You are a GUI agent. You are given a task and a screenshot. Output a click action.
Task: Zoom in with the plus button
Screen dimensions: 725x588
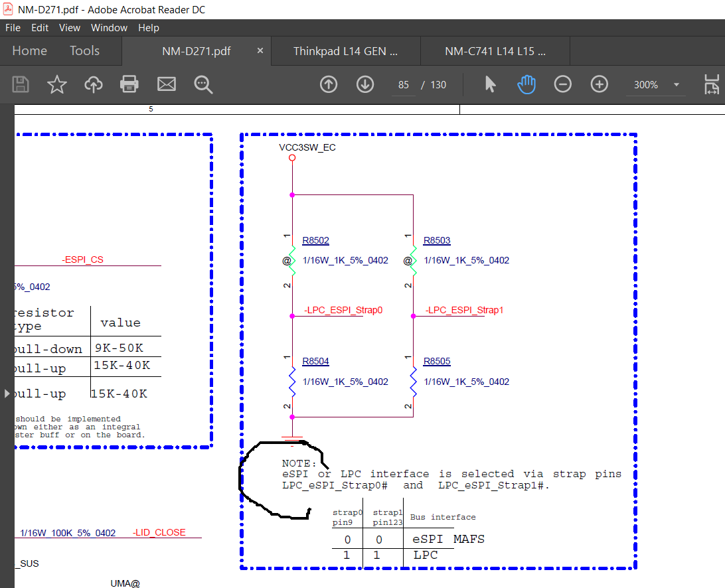click(600, 84)
